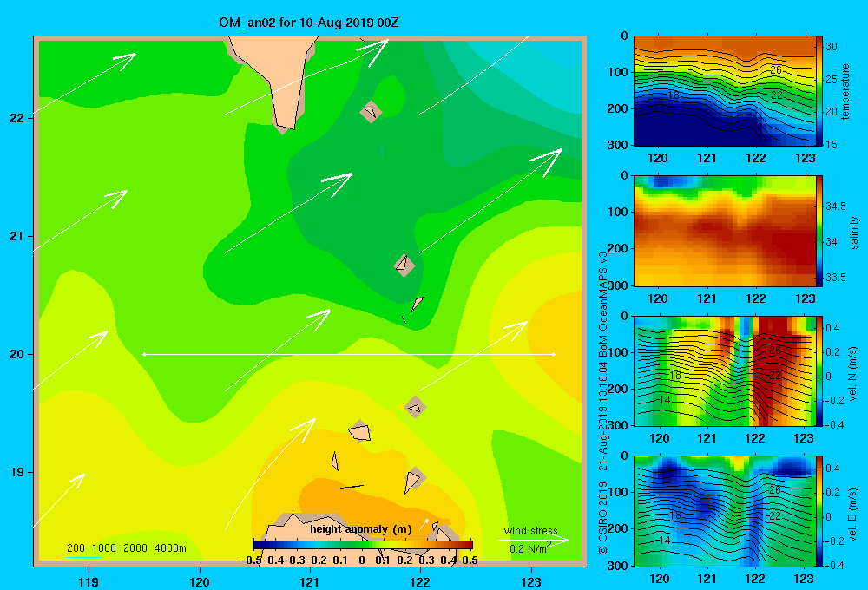This screenshot has width=868, height=590.
Task: Click the '26' contour label in temperature section
Action: tap(775, 70)
